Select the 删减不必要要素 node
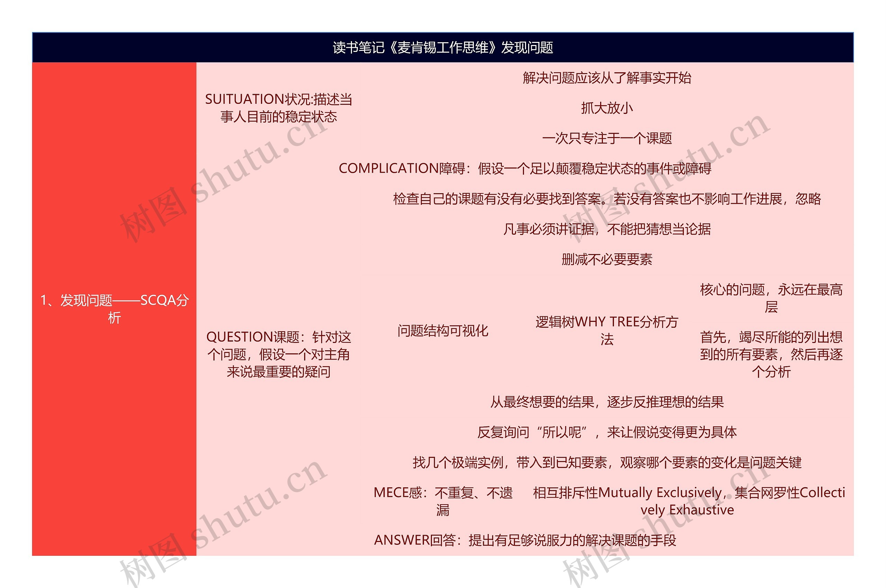Viewport: 886px width, 588px height. pyautogui.click(x=607, y=259)
